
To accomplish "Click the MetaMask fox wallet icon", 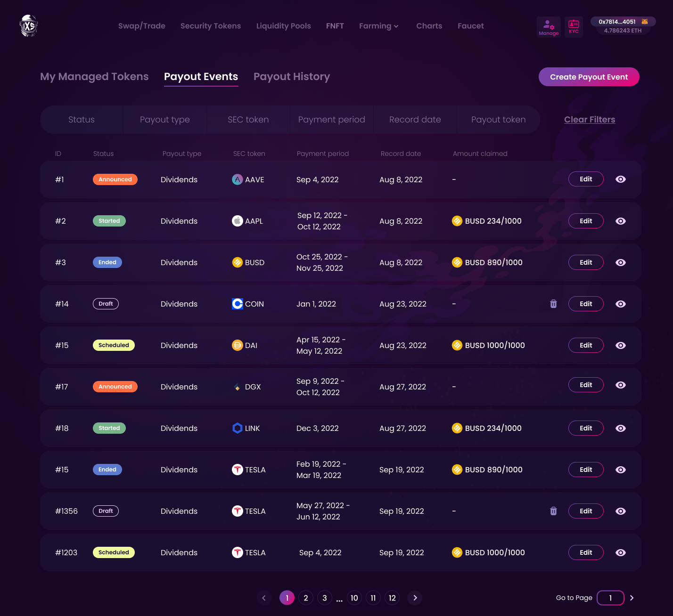I will tap(645, 22).
